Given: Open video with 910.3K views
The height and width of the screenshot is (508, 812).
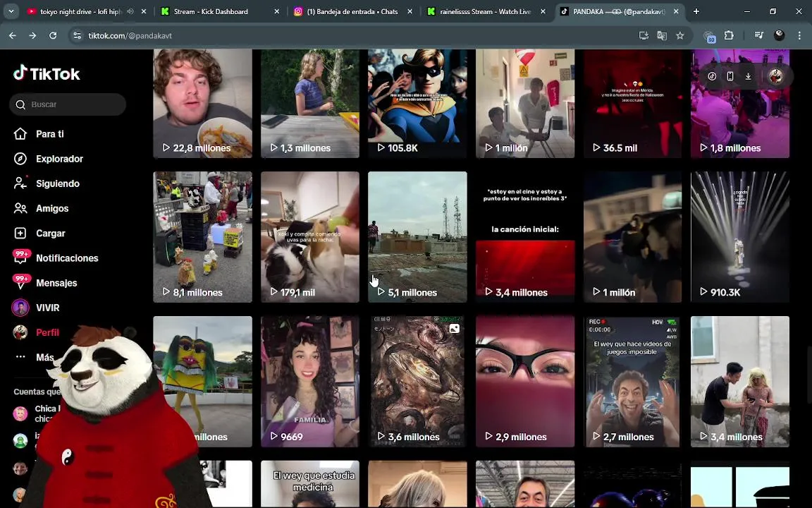Looking at the screenshot, I should [x=740, y=237].
